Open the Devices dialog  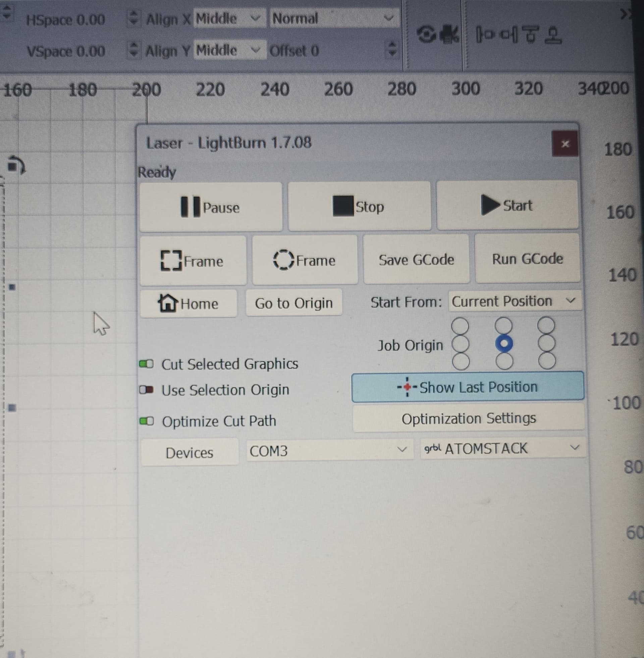(190, 453)
